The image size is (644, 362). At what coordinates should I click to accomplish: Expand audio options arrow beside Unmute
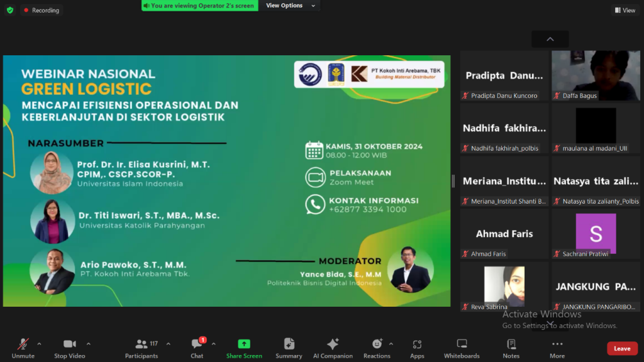click(x=39, y=344)
